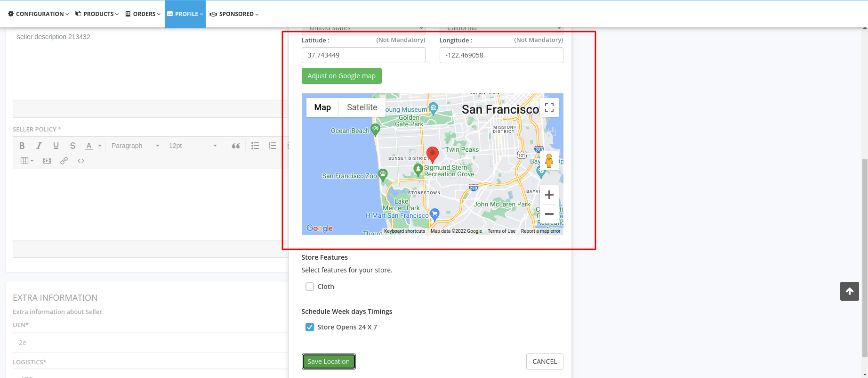The height and width of the screenshot is (378, 868).
Task: Check the Cloth store feature checkbox
Action: coord(310,287)
